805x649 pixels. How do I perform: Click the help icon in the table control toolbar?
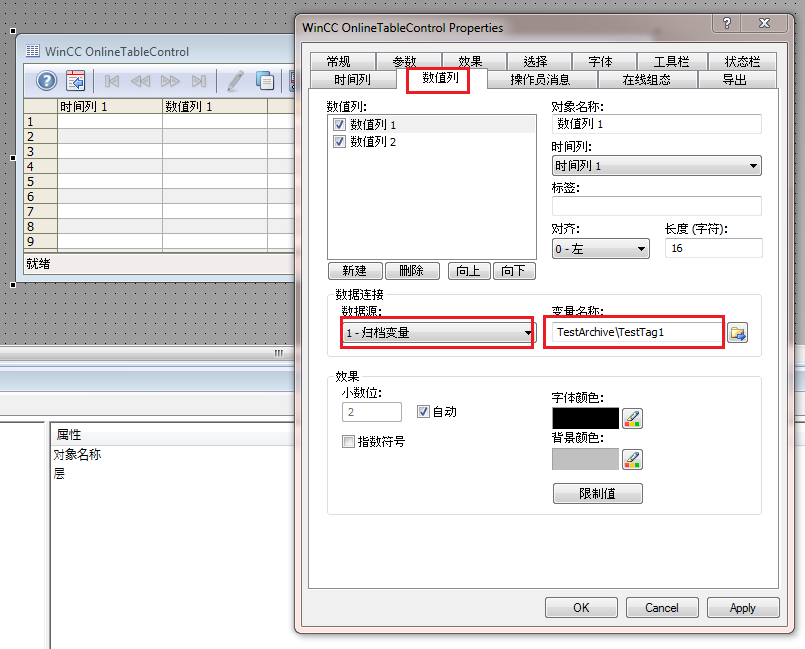click(x=46, y=81)
